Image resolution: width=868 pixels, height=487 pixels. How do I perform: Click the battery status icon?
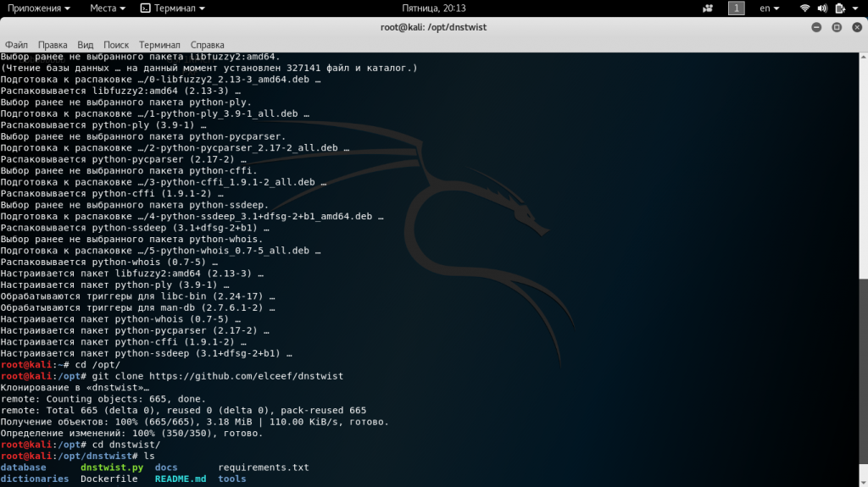[x=840, y=8]
